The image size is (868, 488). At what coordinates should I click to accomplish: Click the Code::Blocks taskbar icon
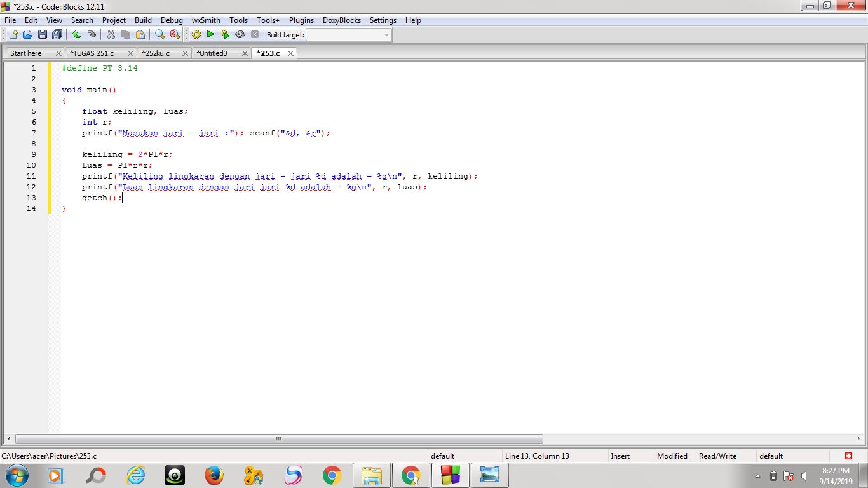click(451, 475)
